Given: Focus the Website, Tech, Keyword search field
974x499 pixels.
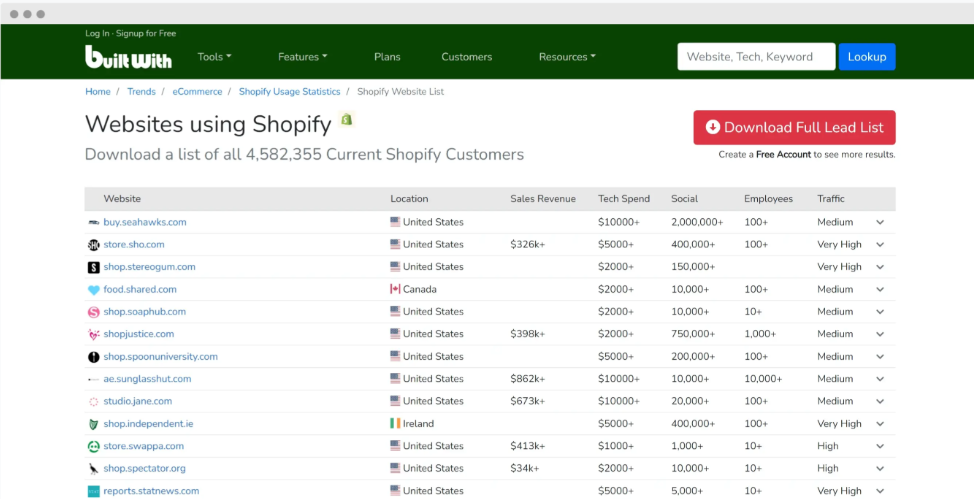Looking at the screenshot, I should (756, 57).
